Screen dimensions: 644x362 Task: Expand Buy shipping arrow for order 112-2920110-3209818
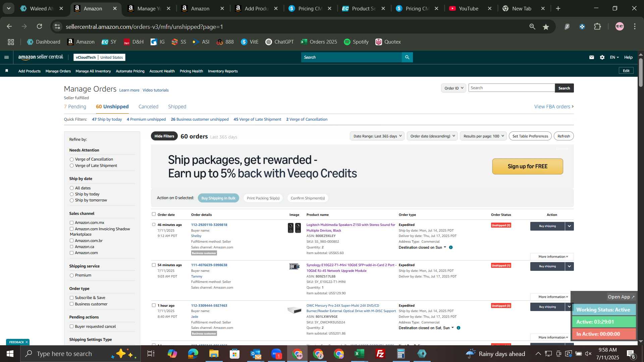pos(569,226)
